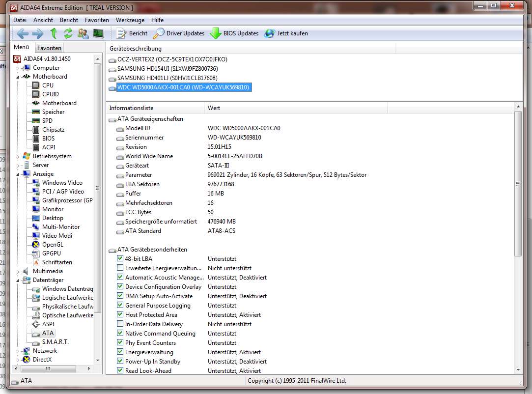The width and height of the screenshot is (532, 394).
Task: Open Speicher memory tree item
Action: pos(53,112)
